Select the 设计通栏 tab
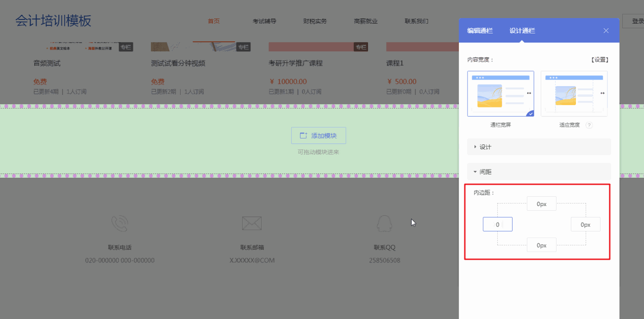The width and height of the screenshot is (644, 319). tap(522, 31)
